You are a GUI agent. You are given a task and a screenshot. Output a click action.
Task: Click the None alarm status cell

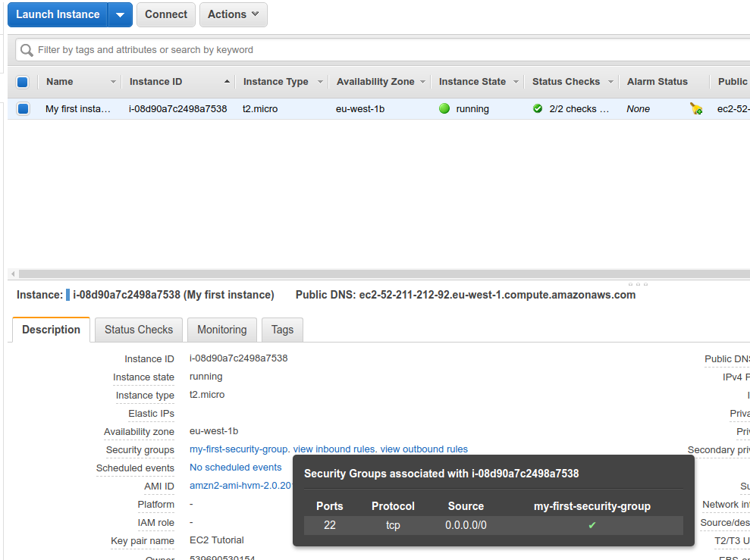[638, 109]
